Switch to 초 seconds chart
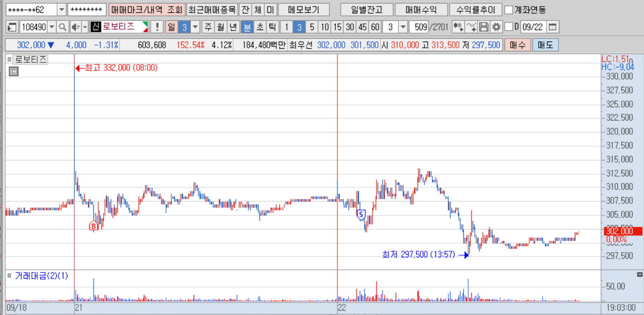 [260, 27]
